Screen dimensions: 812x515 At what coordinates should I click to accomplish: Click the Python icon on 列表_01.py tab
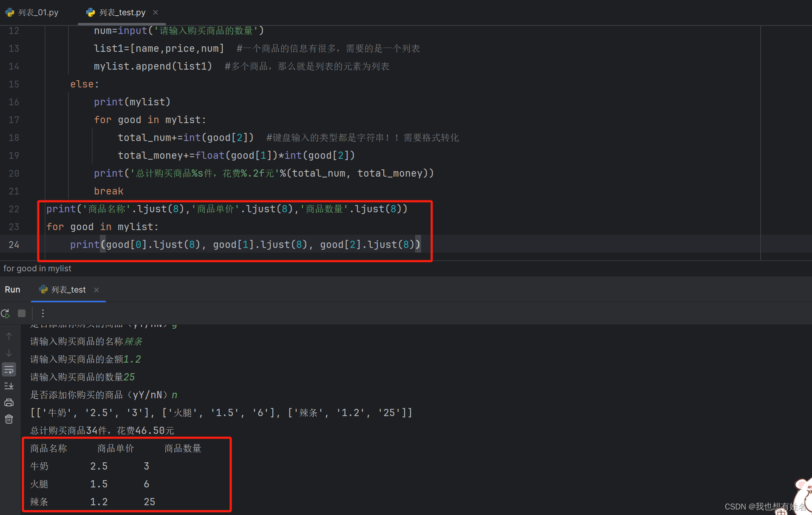[9, 12]
